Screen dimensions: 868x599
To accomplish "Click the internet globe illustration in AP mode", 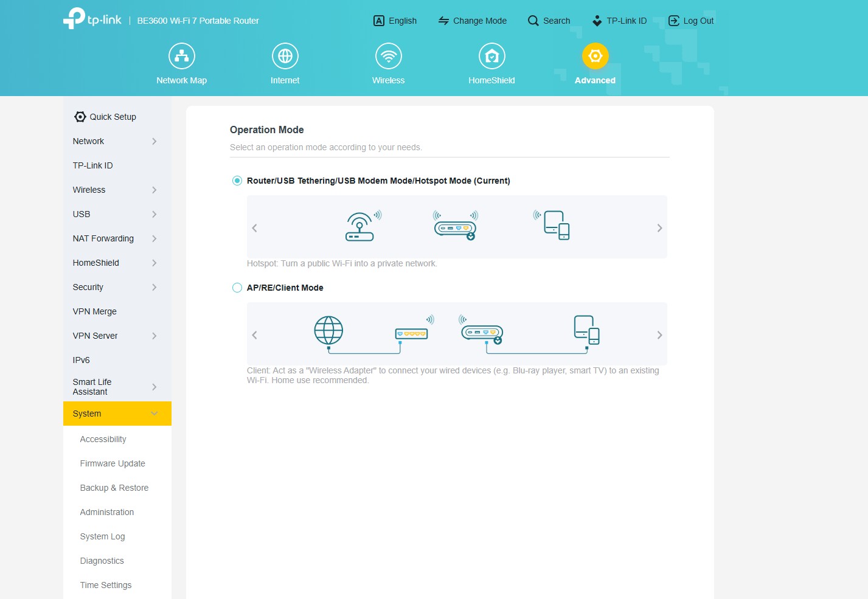I will 328,331.
